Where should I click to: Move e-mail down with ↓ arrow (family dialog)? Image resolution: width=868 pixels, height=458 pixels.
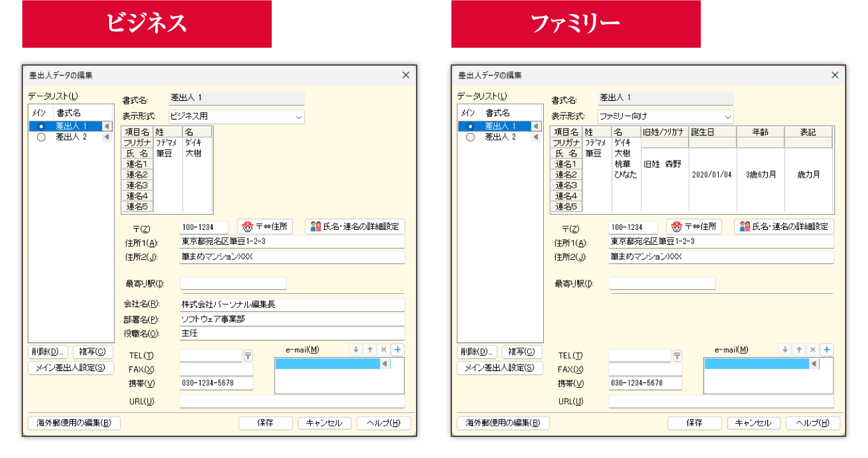(x=784, y=349)
